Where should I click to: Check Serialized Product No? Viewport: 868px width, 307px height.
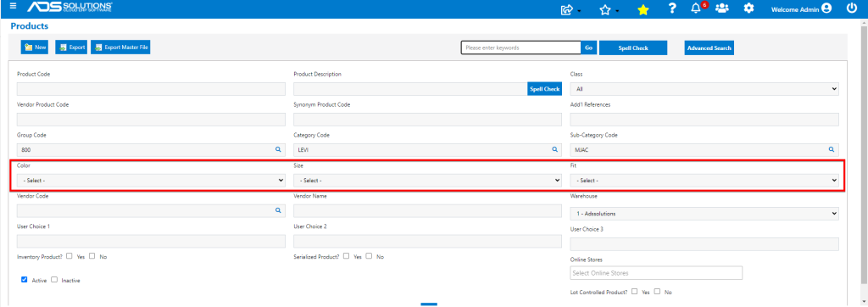369,256
